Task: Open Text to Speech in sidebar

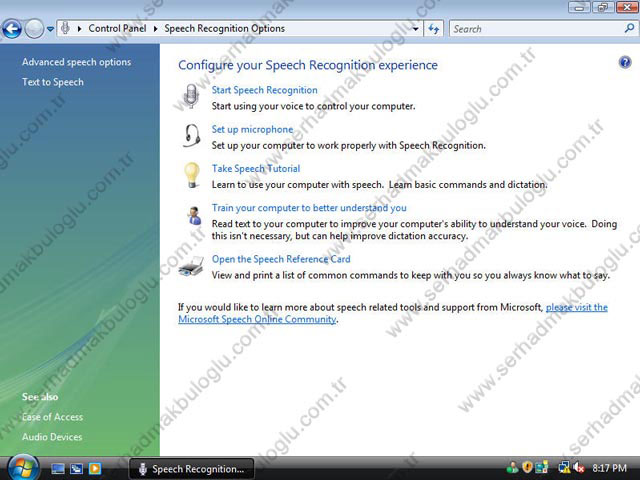Action: click(x=53, y=82)
